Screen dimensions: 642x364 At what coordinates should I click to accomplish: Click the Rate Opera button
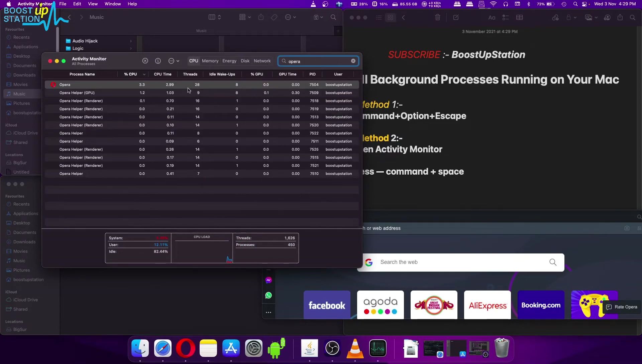[622, 307]
